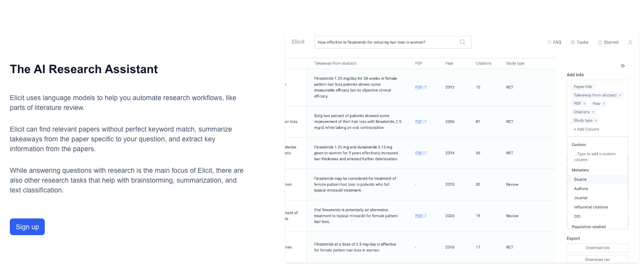Click the magnifier search icon
This screenshot has height=270, width=644.
pos(462,42)
